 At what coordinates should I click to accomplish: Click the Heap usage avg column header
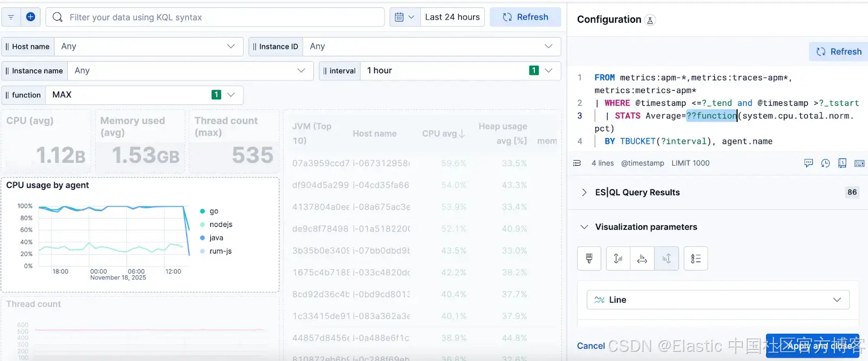502,134
